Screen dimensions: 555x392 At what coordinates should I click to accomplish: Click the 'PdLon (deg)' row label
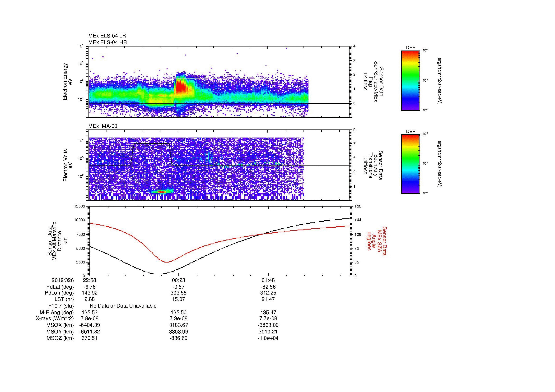click(x=59, y=293)
